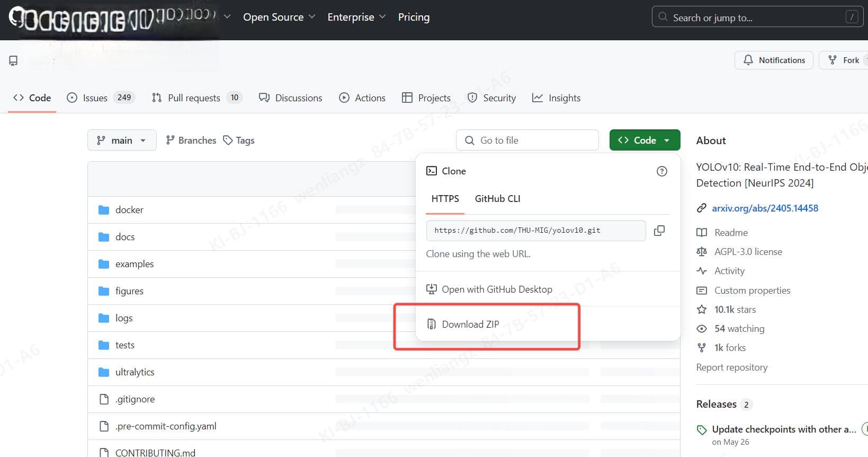The height and width of the screenshot is (457, 868).
Task: Click the docs folder icon
Action: point(104,237)
